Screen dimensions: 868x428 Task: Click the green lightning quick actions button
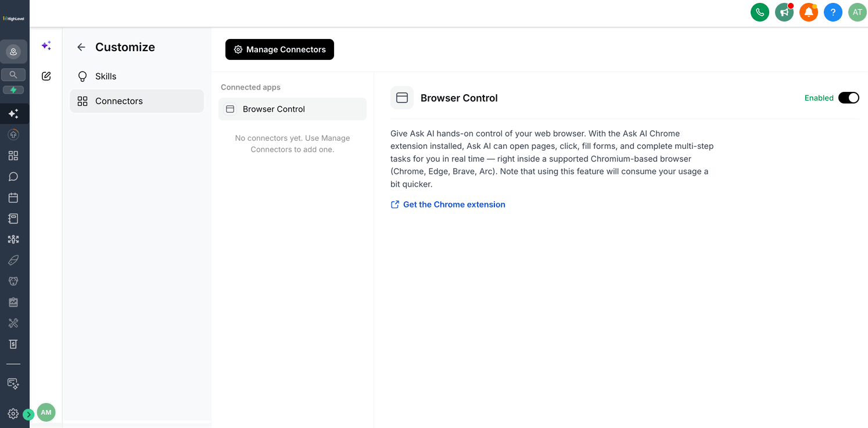(13, 90)
